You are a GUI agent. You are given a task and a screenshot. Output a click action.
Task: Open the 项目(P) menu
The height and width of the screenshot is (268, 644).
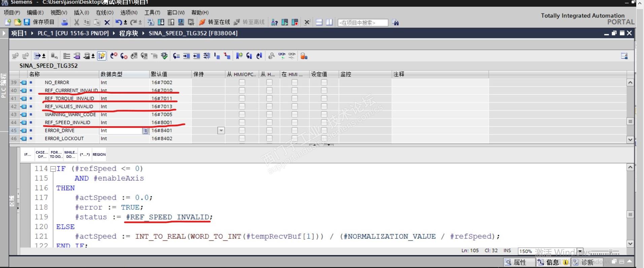[x=12, y=12]
